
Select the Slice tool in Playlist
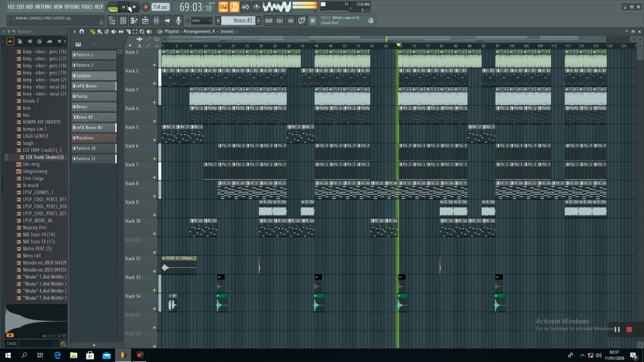[x=128, y=32]
